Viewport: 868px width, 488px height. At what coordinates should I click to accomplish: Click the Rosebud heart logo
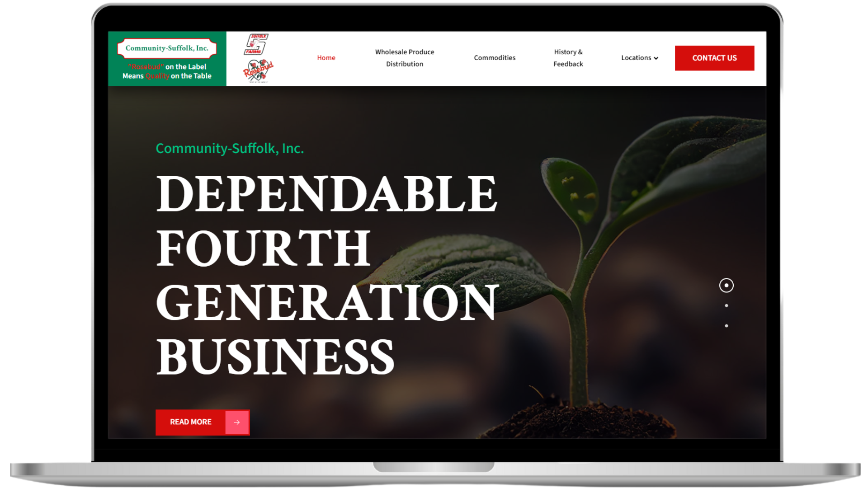coord(258,71)
